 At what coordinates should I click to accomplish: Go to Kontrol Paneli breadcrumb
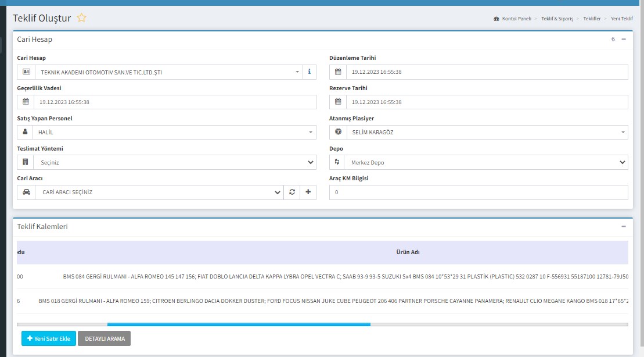[516, 19]
